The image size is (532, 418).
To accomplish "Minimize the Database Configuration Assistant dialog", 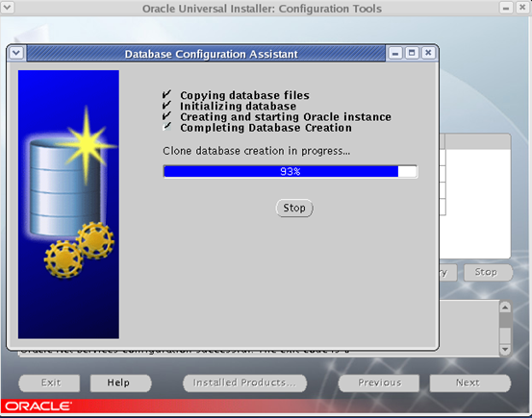I will [395, 53].
